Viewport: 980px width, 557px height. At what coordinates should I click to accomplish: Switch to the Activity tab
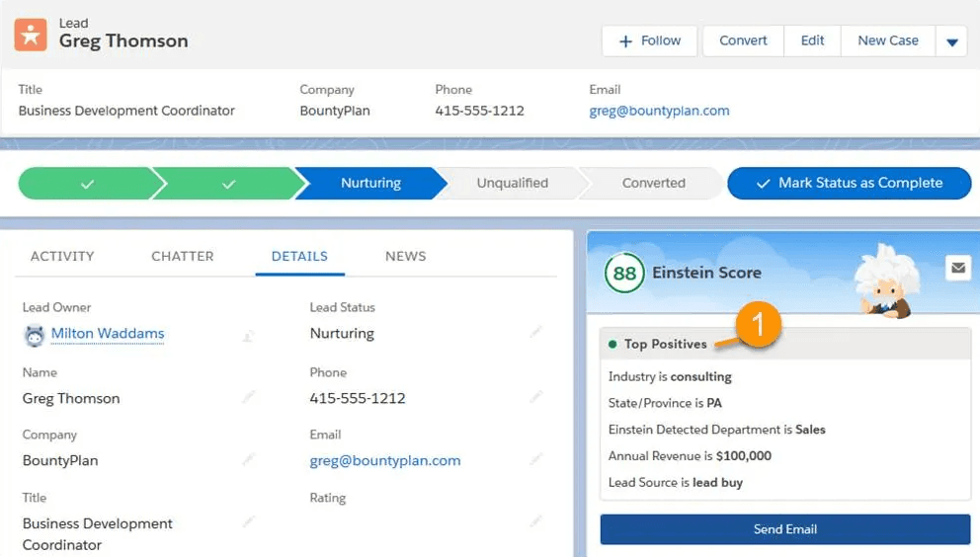(x=62, y=256)
